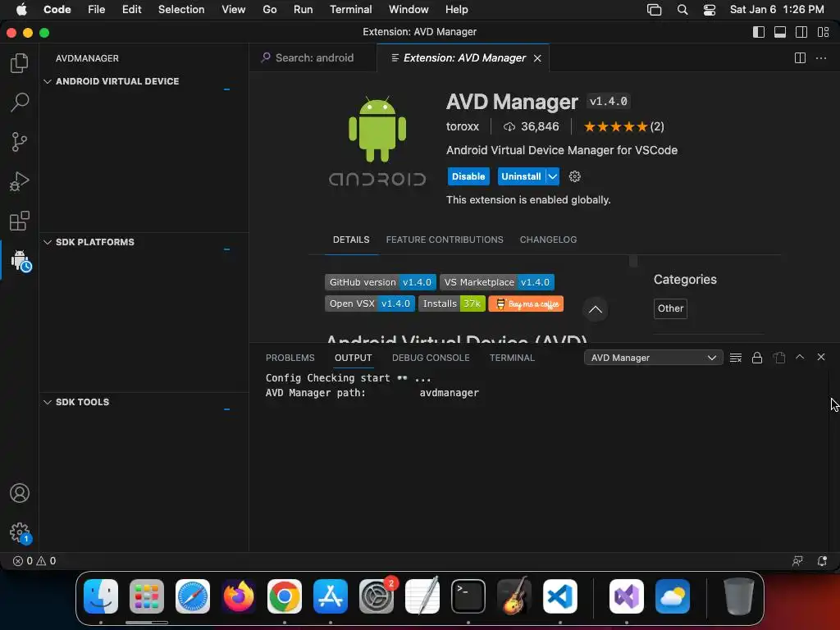Screen dimensions: 840x630
Task: Click the SDK Tools section action
Action: click(226, 409)
